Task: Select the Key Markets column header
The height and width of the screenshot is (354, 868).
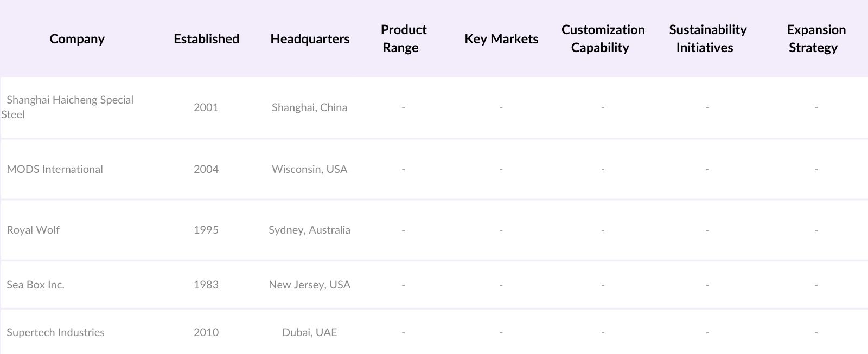Action: 501,39
